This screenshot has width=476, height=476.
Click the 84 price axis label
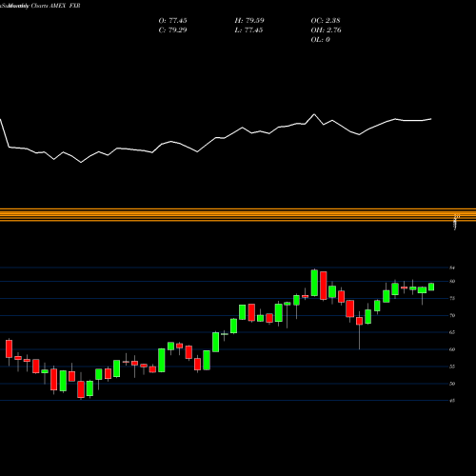pos(452,268)
